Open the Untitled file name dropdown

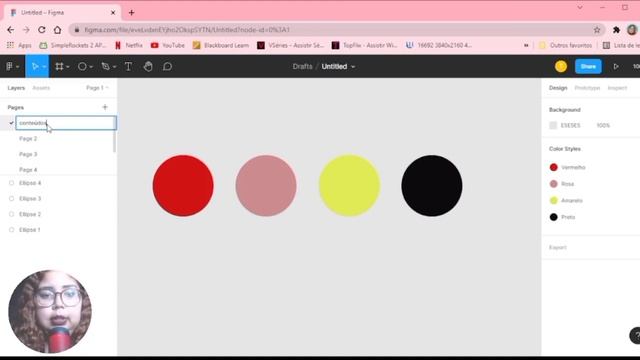point(353,67)
